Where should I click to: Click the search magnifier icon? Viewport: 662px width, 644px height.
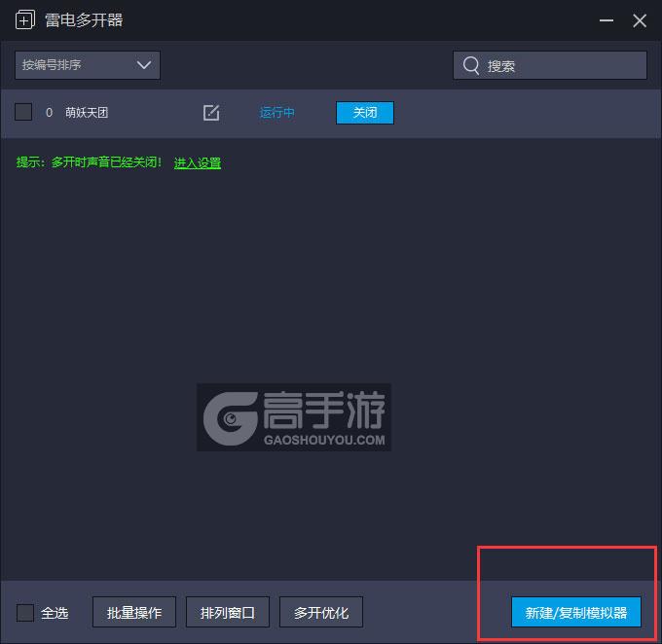471,65
